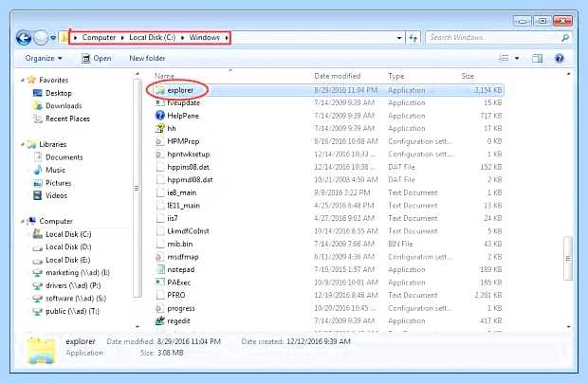Screen dimensions: 588x383
Task: Open the marketing (\\ad) (I:) network drive
Action: click(71, 272)
